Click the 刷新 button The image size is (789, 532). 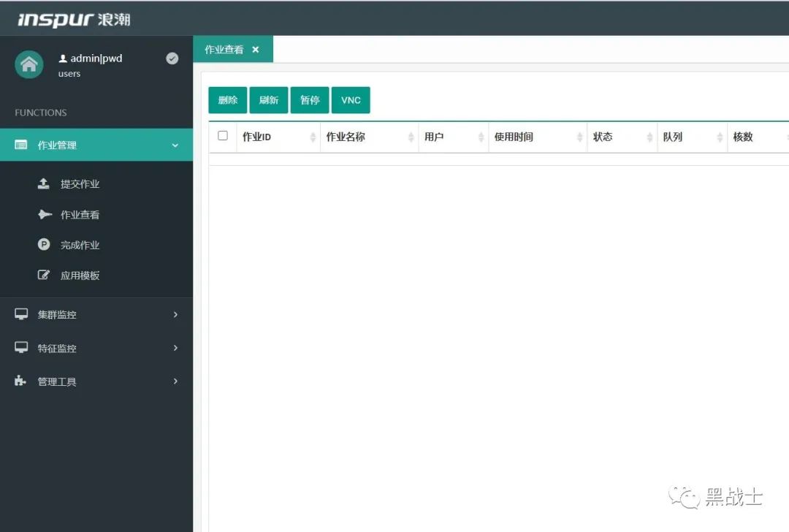pyautogui.click(x=269, y=100)
